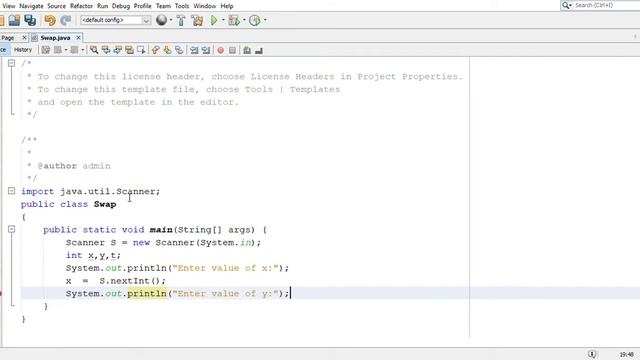The height and width of the screenshot is (360, 640).
Task: Profile project with clock icon
Action: click(255, 20)
